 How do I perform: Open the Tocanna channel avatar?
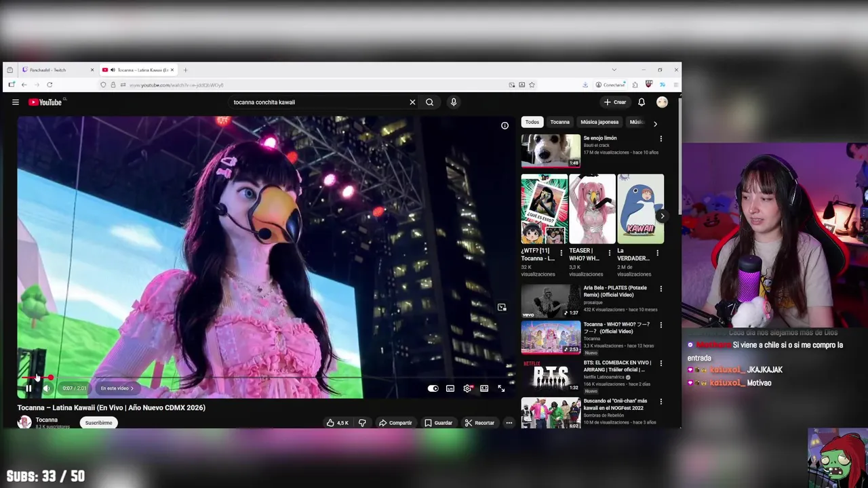pyautogui.click(x=24, y=422)
